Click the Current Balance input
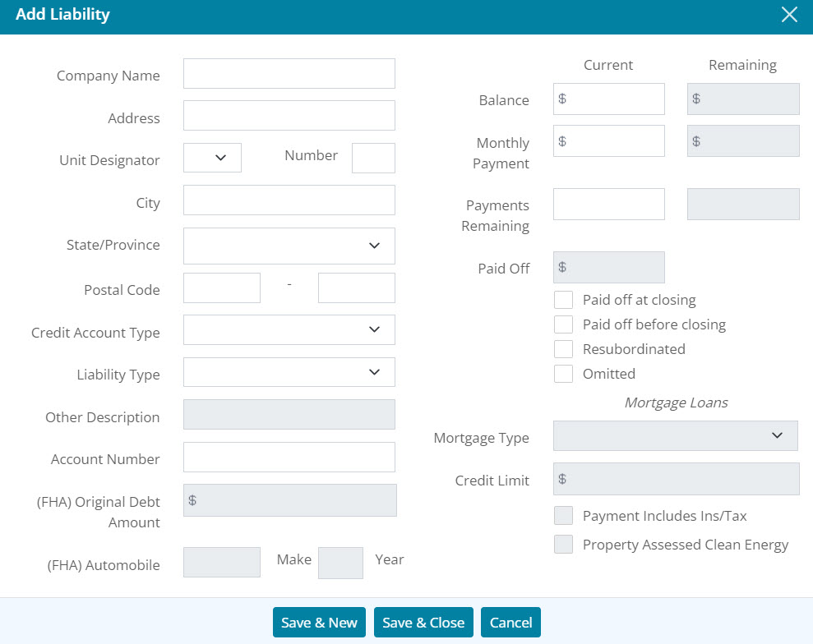This screenshot has height=644, width=813. 614,99
